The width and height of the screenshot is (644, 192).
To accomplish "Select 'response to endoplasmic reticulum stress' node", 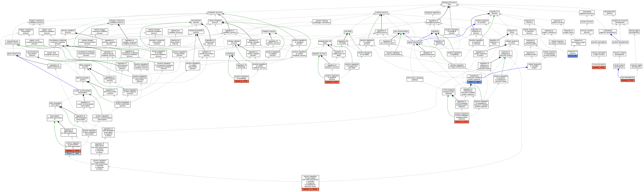I will [505, 54].
